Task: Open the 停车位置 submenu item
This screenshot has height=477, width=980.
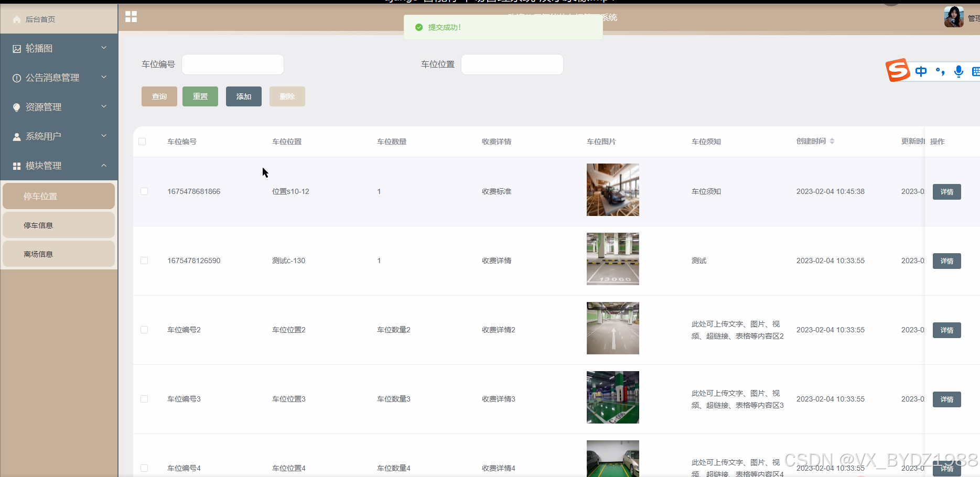Action: tap(59, 196)
